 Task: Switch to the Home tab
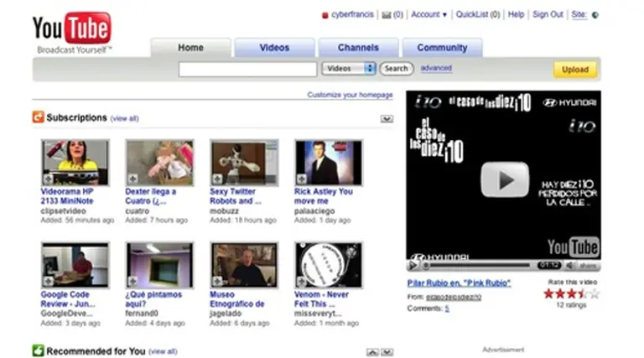(190, 48)
